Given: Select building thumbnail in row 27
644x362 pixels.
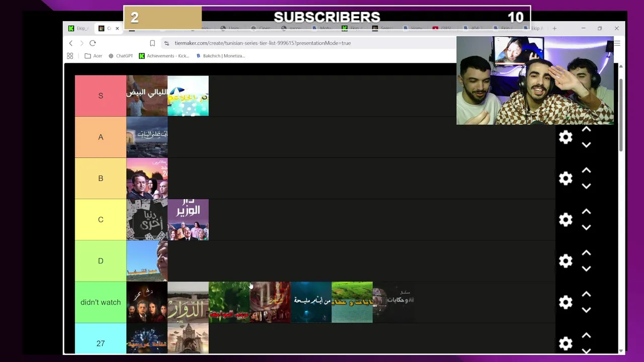Looking at the screenshot, I should [188, 339].
